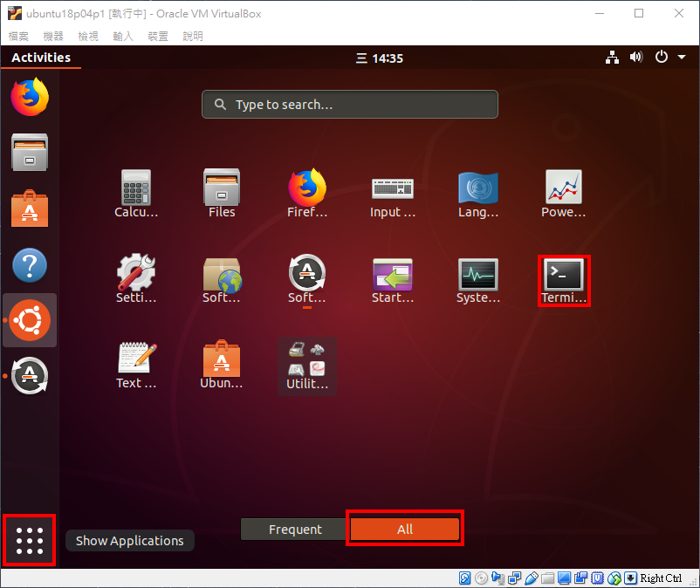Launch Files from the applications grid
The height and width of the screenshot is (588, 700).
(x=222, y=194)
